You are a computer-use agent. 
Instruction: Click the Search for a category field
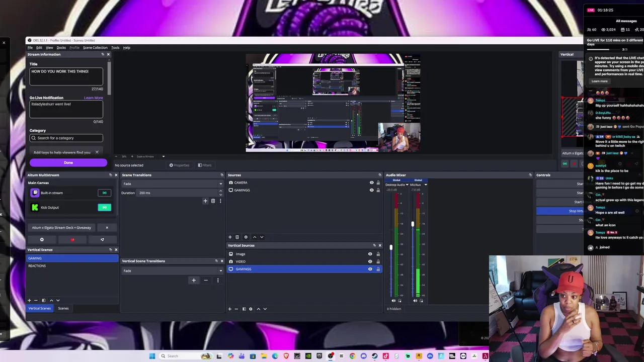(66, 138)
